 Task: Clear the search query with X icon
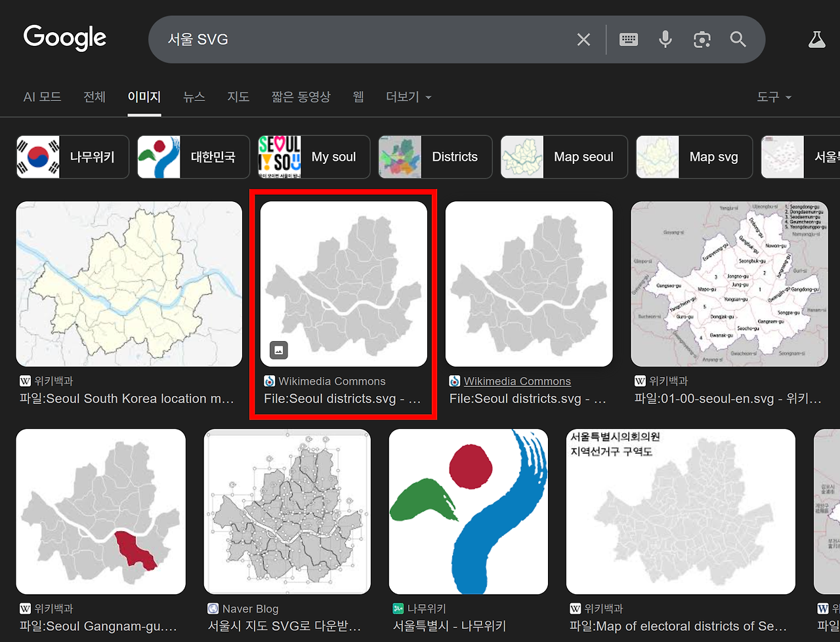point(583,40)
